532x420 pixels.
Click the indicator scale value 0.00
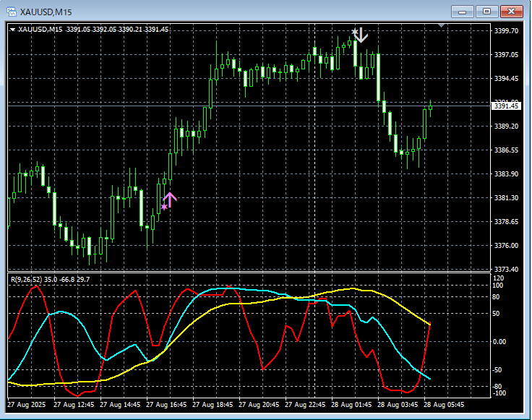[x=499, y=342]
